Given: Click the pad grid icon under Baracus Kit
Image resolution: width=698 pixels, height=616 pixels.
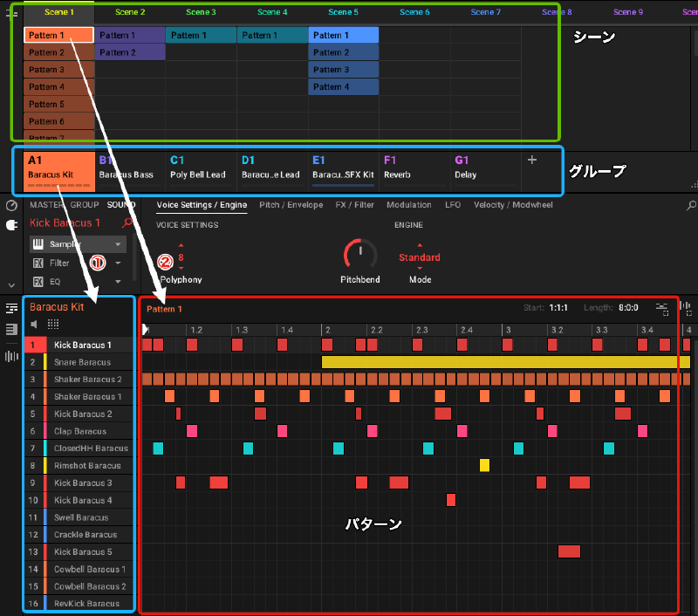Looking at the screenshot, I should point(53,324).
